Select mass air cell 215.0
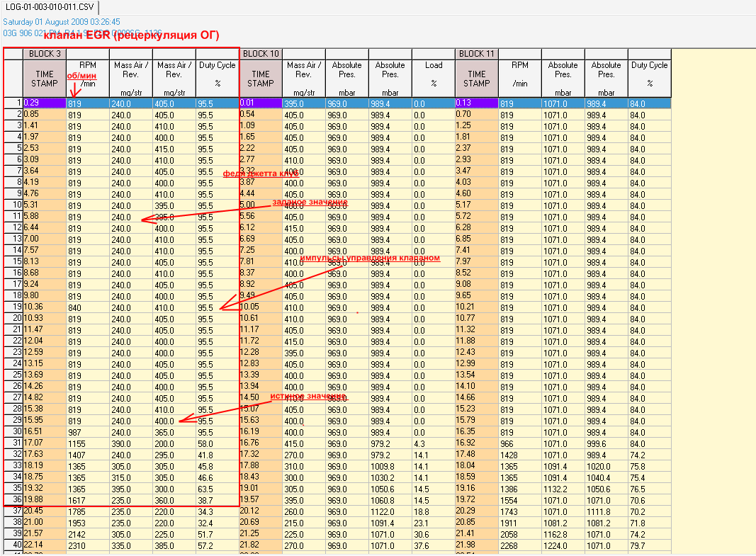Viewport: 756px width, 556px height. pos(304,523)
